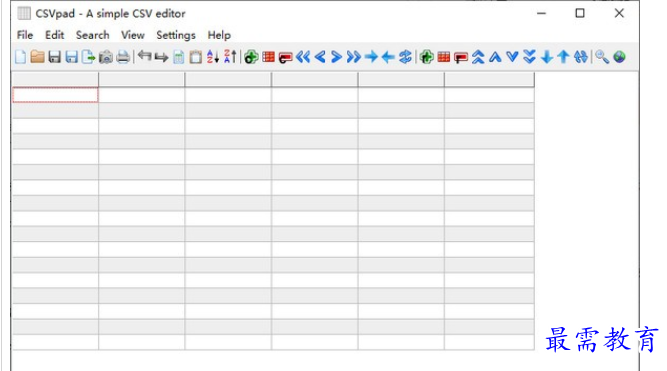Click the green plus icon beside swap arrows
This screenshot has width=667, height=371.
point(427,57)
